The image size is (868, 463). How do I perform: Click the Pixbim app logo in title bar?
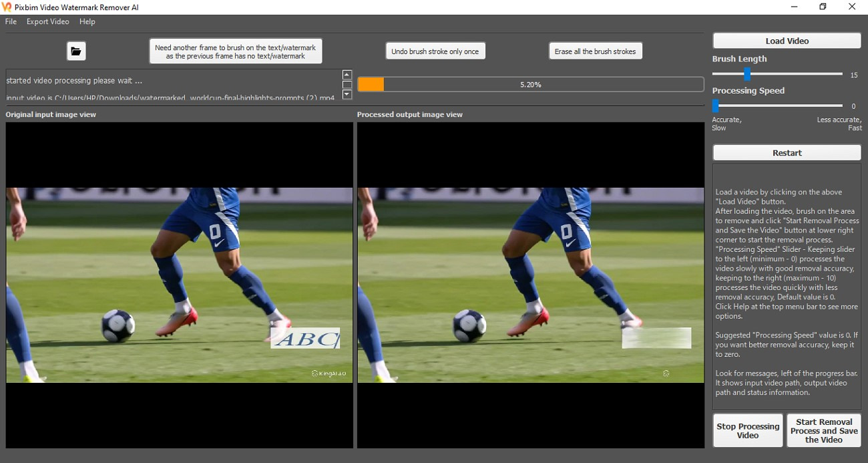tap(7, 7)
